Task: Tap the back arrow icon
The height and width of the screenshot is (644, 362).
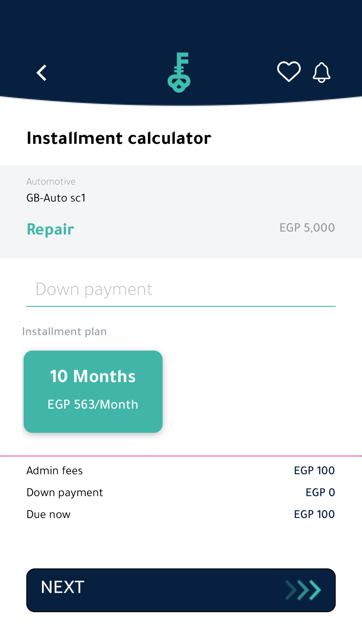Action: pos(42,73)
